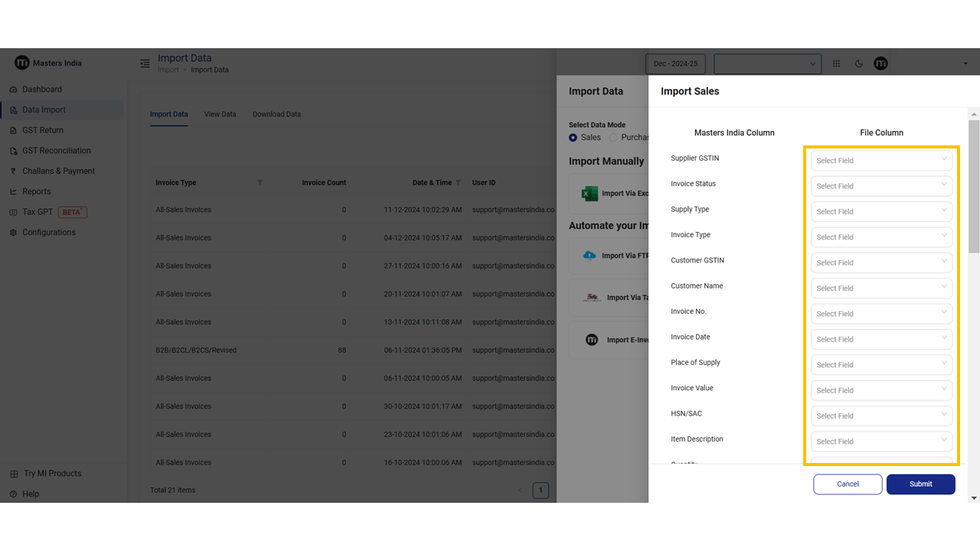The height and width of the screenshot is (551, 980).
Task: Select the Purchase radio button
Action: click(x=613, y=138)
